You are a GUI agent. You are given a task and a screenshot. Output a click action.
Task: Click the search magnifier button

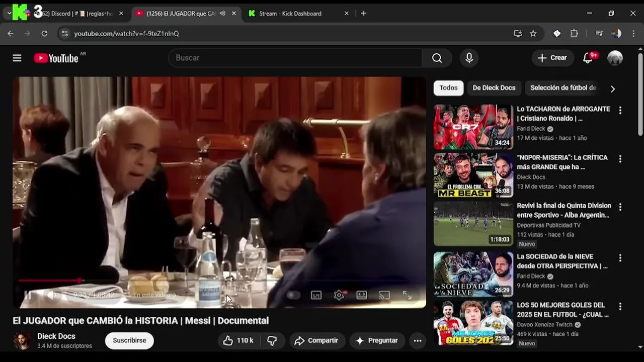pos(437,58)
